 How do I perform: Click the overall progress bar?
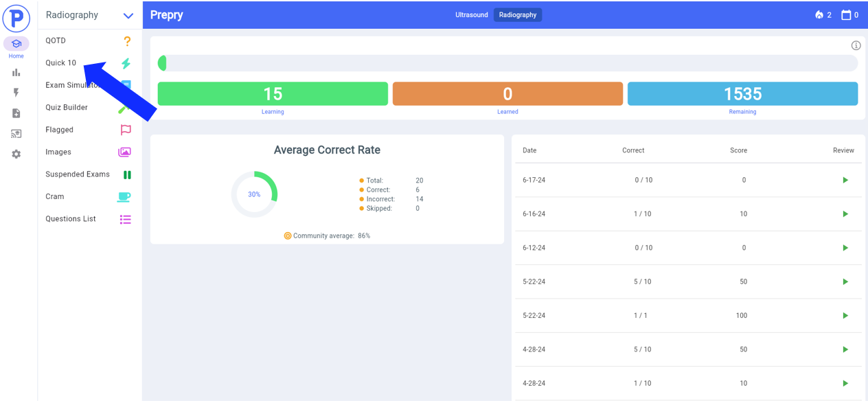coord(507,63)
